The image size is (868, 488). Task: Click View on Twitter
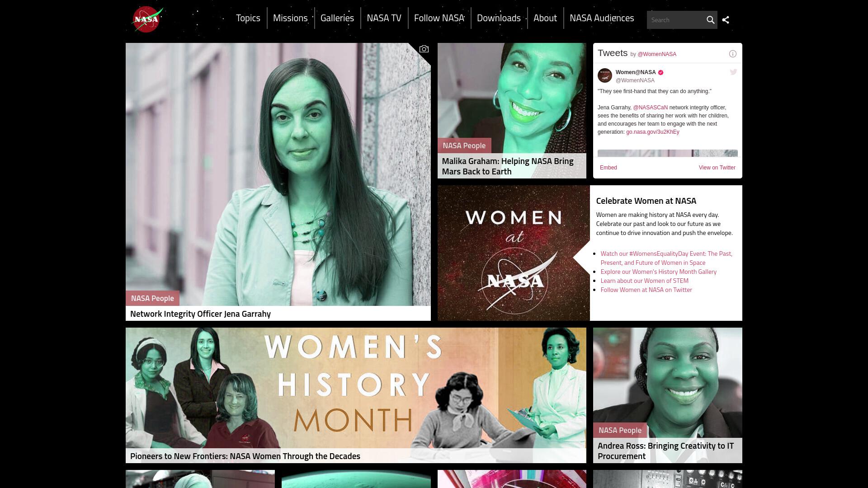pyautogui.click(x=717, y=168)
